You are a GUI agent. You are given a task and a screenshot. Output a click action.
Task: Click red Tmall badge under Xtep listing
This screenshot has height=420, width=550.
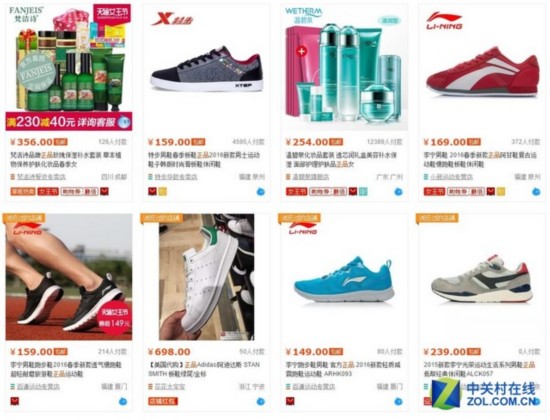[x=152, y=192]
